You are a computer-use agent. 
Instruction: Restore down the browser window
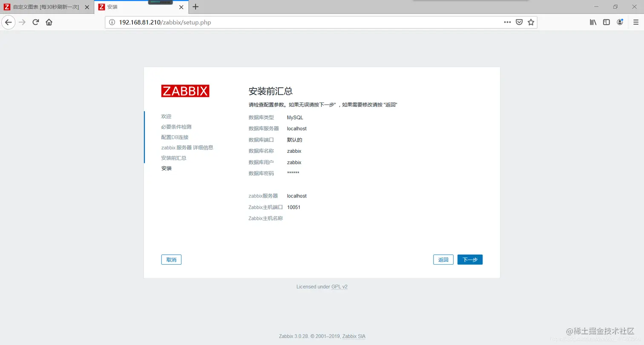tap(615, 7)
